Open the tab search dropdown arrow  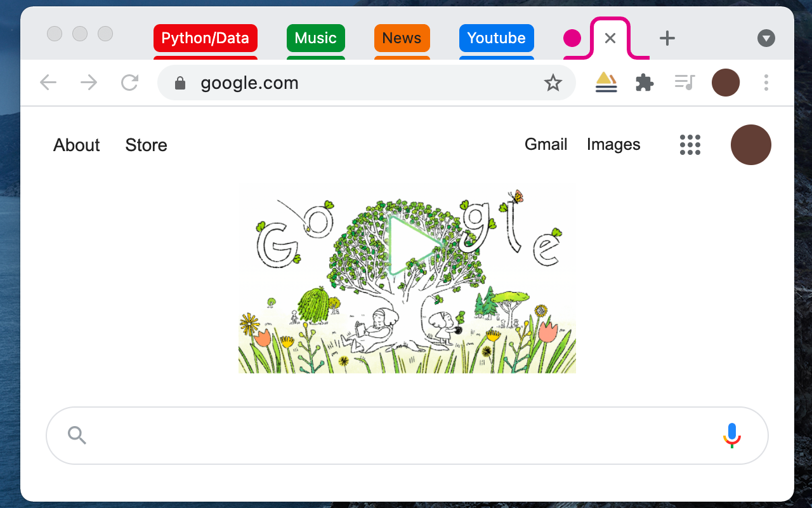[x=766, y=38]
